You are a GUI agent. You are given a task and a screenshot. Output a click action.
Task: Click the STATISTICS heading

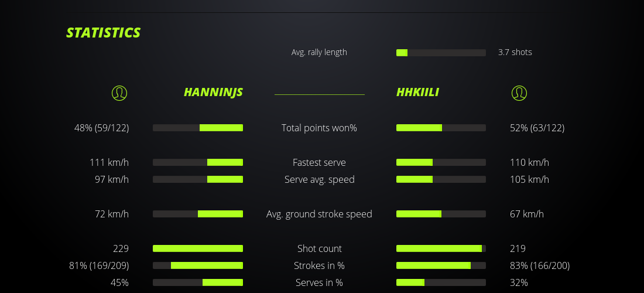104,33
